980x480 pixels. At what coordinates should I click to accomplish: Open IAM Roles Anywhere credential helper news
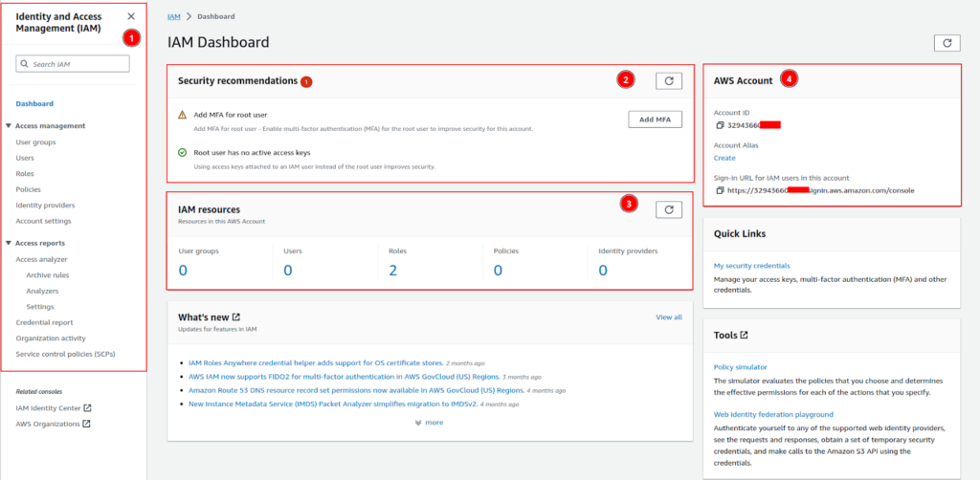(x=316, y=362)
